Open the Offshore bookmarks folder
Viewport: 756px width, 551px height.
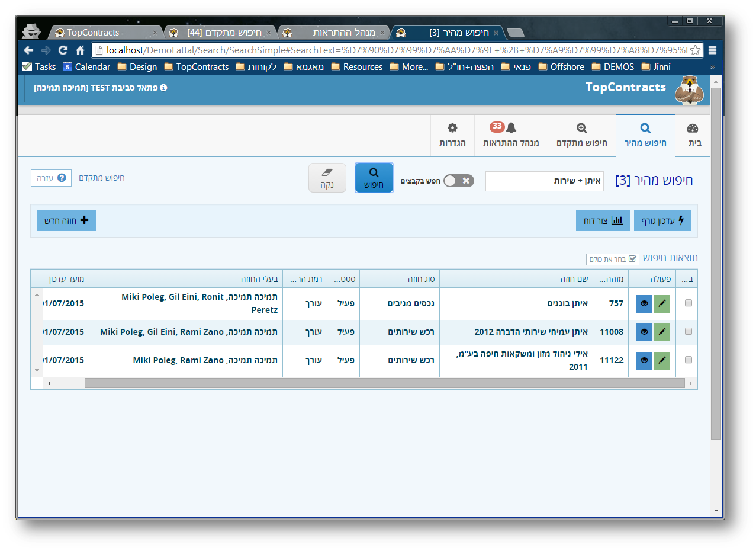(561, 67)
